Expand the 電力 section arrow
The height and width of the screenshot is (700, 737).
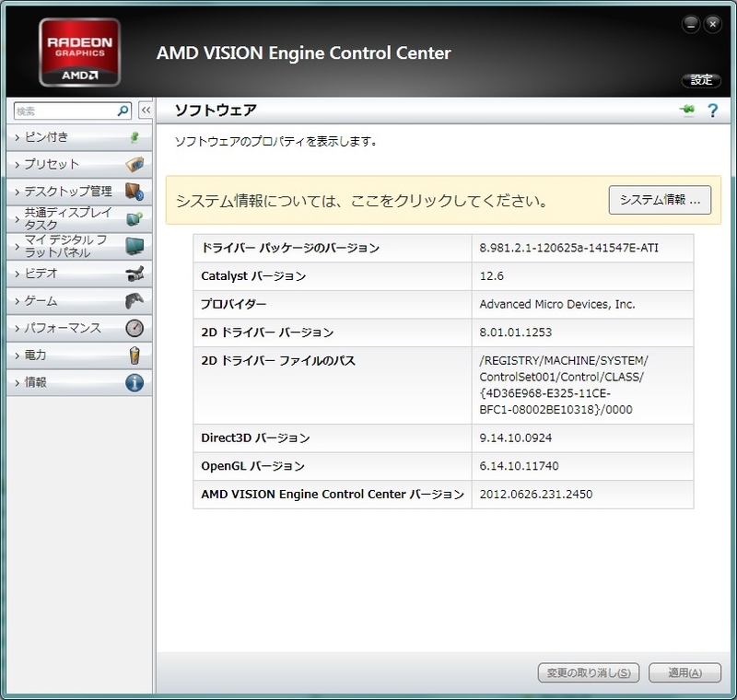[x=18, y=356]
